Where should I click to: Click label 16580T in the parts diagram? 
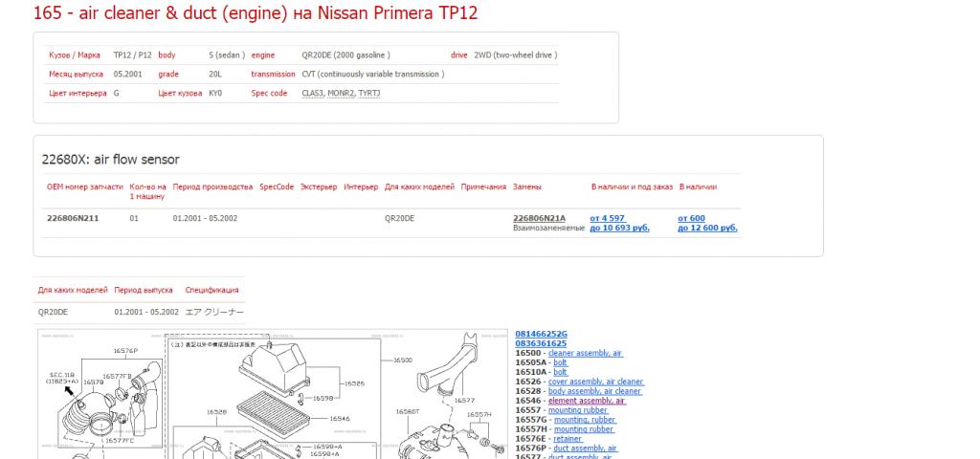point(408,411)
